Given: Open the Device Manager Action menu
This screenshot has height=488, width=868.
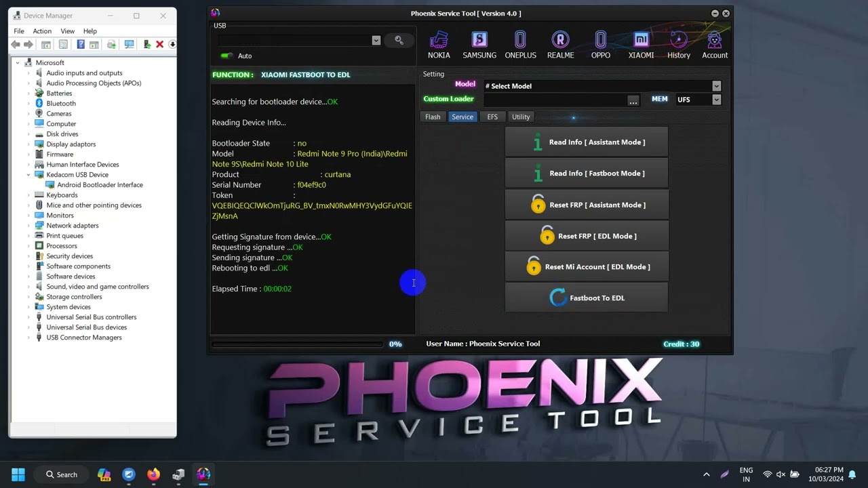Looking at the screenshot, I should point(42,31).
